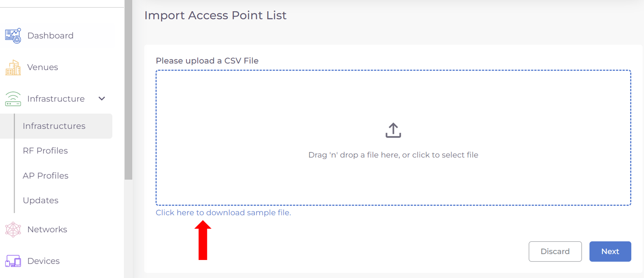This screenshot has height=278, width=644.
Task: Click the download sample file link
Action: [x=223, y=213]
